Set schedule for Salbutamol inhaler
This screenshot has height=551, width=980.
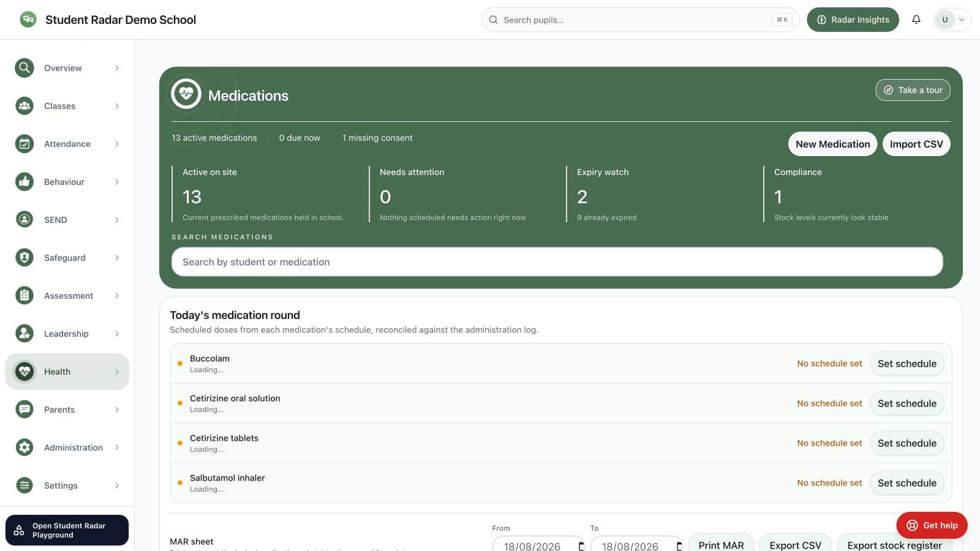[x=907, y=483]
